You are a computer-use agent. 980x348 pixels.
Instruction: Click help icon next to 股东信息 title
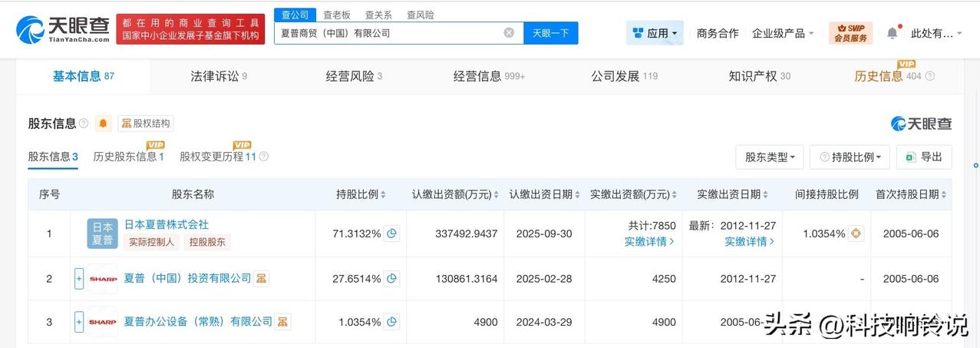[x=84, y=124]
